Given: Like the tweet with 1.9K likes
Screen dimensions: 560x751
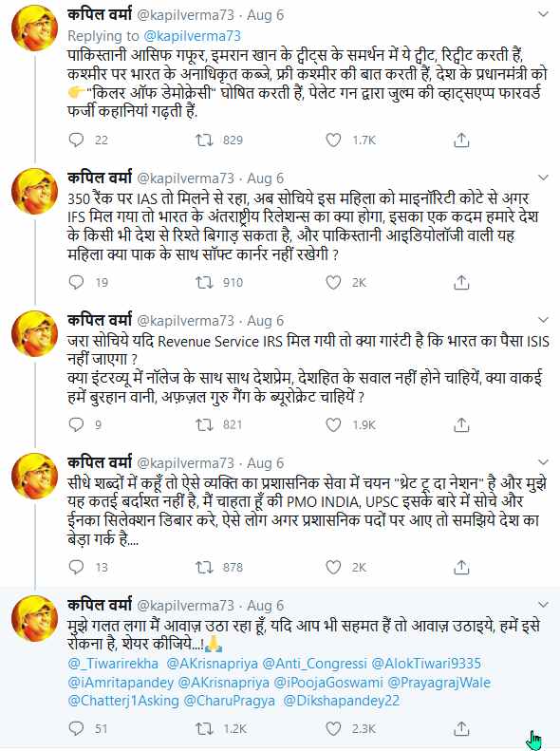Looking at the screenshot, I should 333,424.
